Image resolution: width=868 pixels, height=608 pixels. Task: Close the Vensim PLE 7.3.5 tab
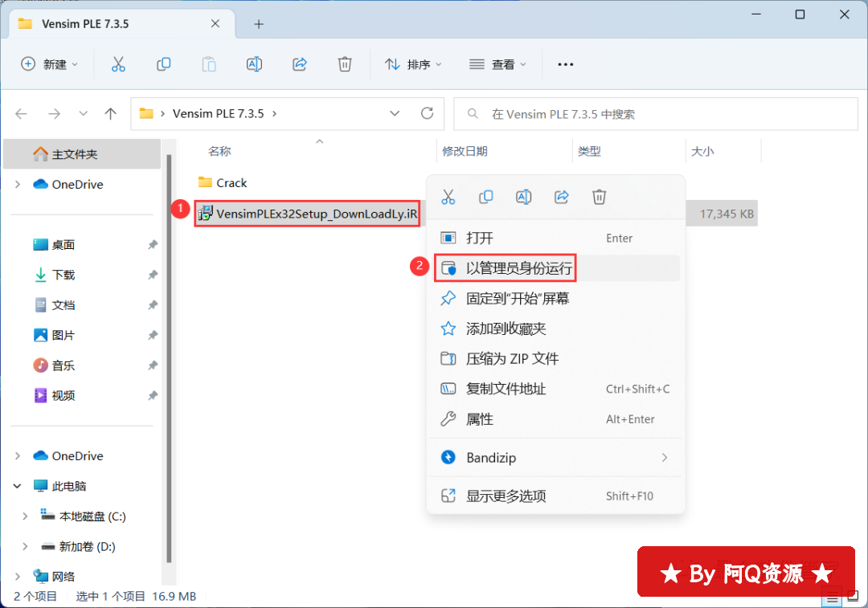[x=215, y=24]
